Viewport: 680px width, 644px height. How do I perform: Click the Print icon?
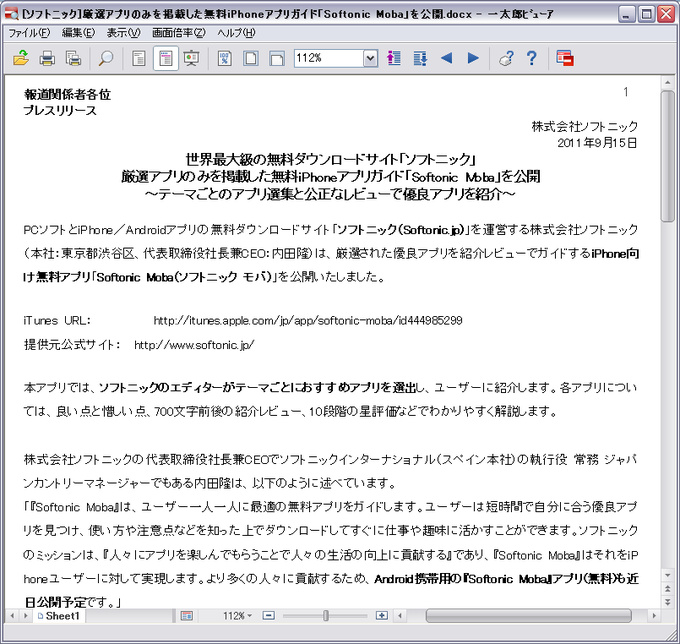tap(47, 58)
